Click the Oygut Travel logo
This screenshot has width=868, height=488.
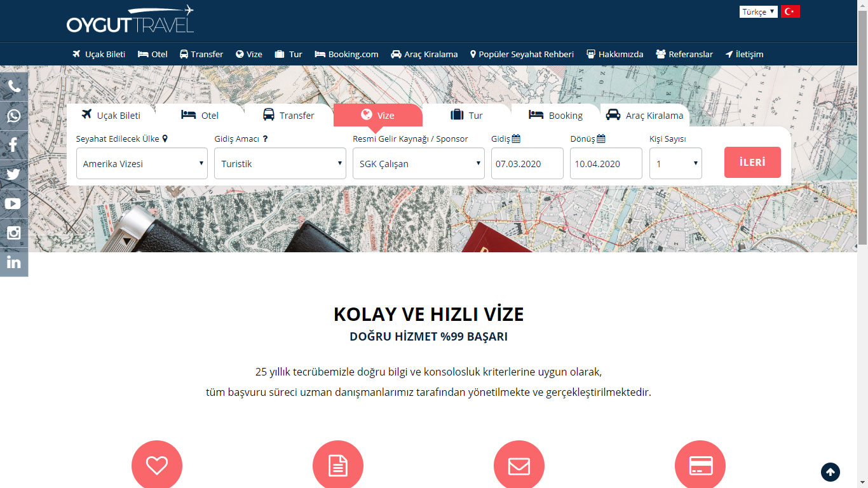[130, 20]
